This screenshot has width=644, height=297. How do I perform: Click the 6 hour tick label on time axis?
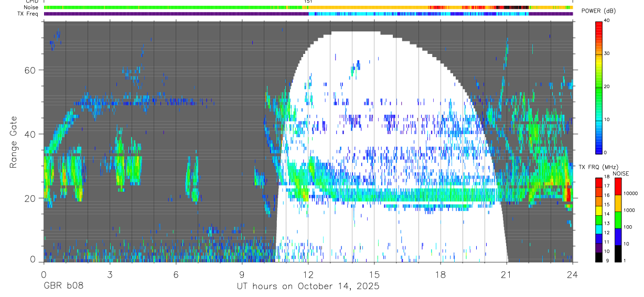tap(176, 274)
